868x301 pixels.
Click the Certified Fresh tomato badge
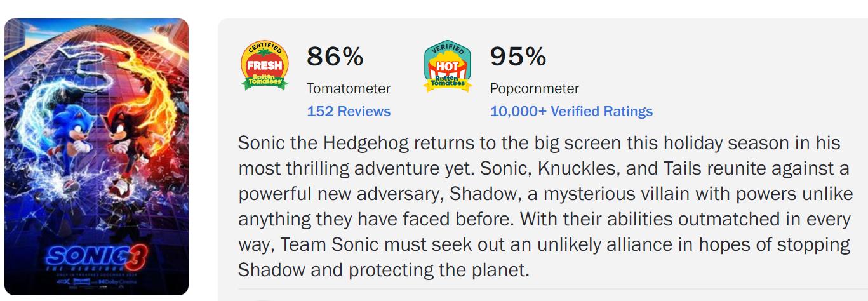point(265,66)
